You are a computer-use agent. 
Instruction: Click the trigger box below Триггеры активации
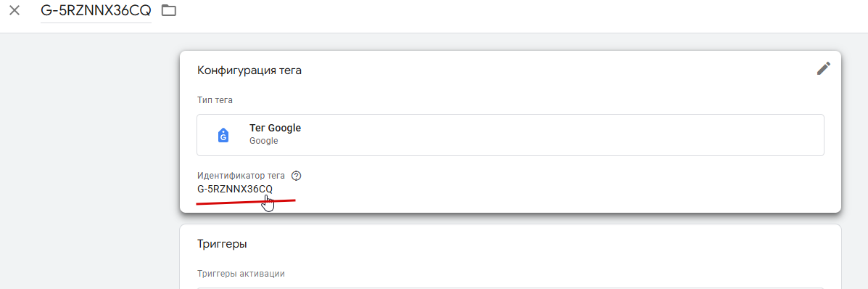coord(511,288)
